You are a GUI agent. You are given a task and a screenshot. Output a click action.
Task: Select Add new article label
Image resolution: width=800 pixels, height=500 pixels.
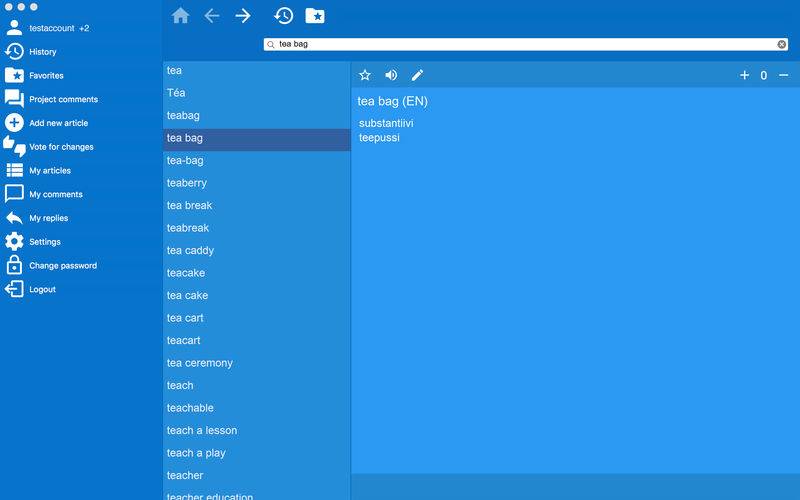pyautogui.click(x=59, y=123)
